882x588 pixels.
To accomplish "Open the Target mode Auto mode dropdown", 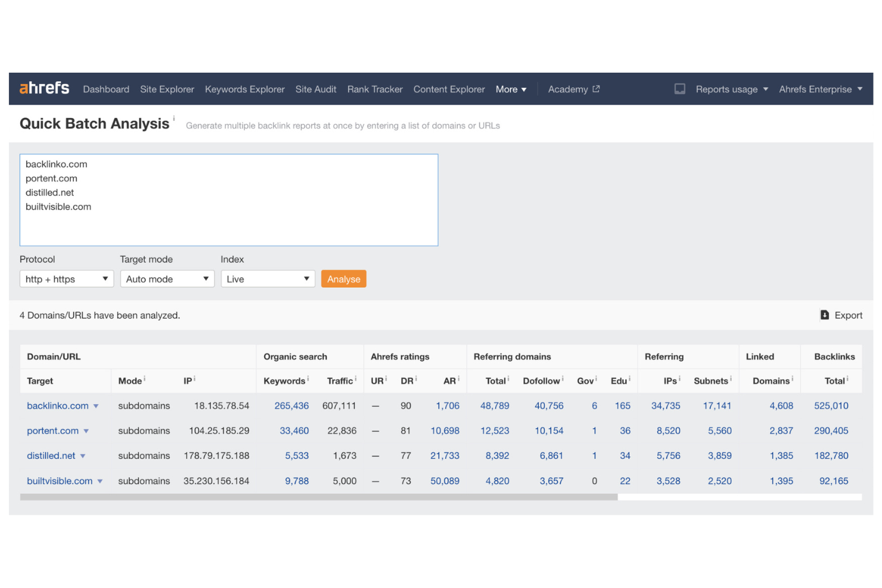I will [x=167, y=278].
